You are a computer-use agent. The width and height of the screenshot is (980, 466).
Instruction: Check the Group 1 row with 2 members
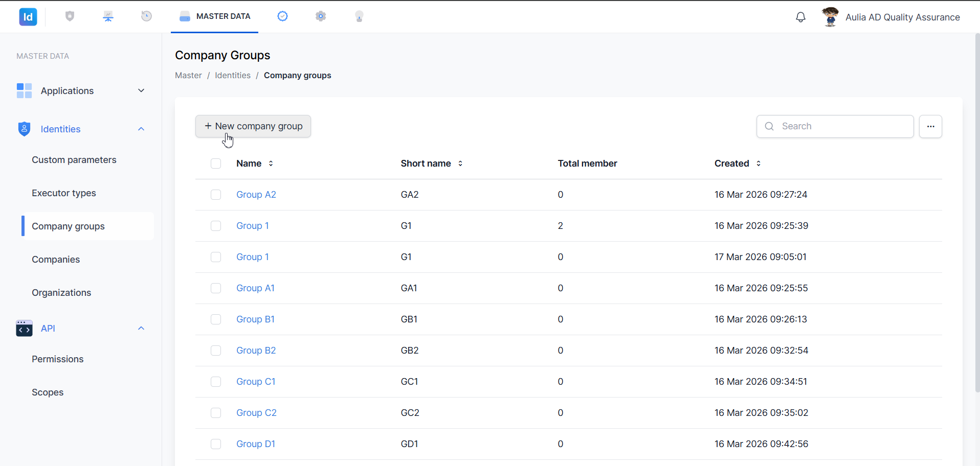[216, 226]
